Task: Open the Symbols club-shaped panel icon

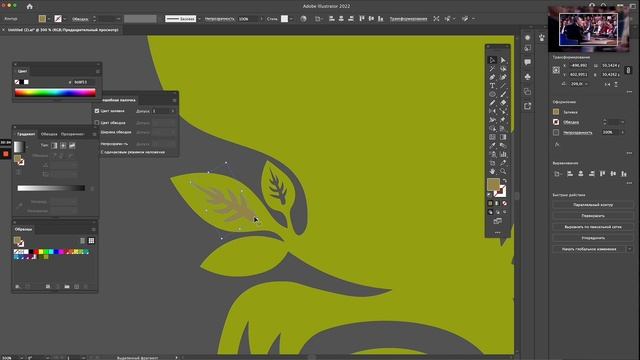Action: 528,77
